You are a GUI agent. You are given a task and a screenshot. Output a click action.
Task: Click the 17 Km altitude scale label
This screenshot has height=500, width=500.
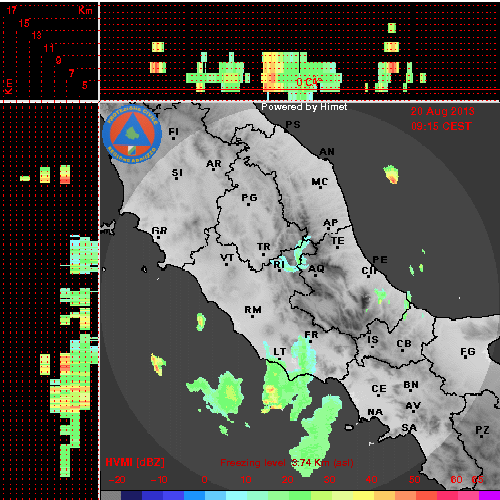pyautogui.click(x=11, y=10)
